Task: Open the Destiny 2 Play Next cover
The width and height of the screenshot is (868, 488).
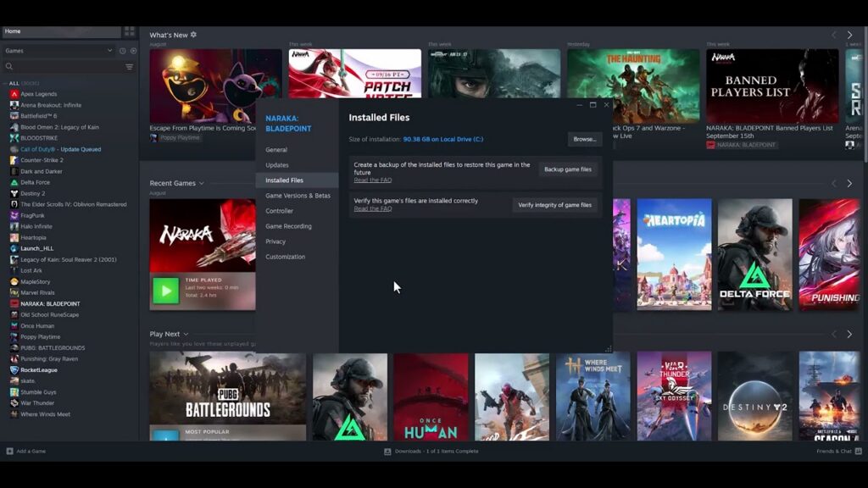Action: 755,396
